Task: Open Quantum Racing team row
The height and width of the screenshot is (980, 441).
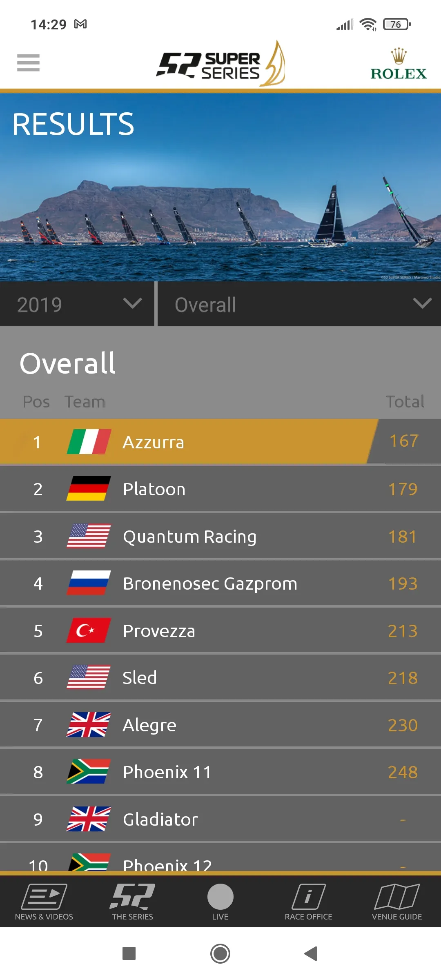Action: click(x=220, y=536)
